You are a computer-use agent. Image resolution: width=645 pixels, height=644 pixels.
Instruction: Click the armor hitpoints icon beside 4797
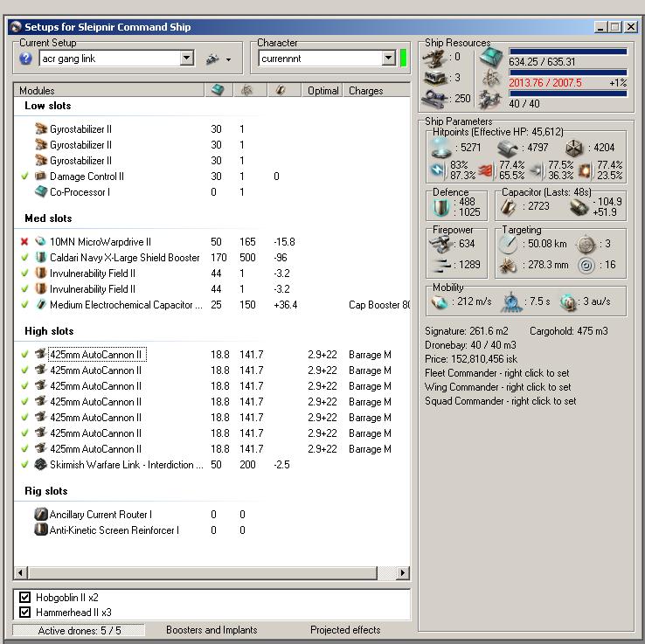pos(508,148)
